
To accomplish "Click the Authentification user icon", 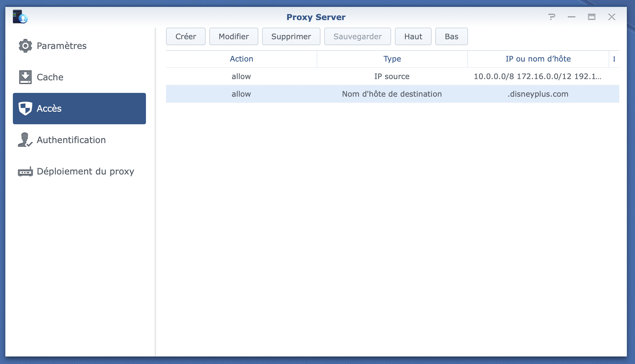I will pos(25,140).
